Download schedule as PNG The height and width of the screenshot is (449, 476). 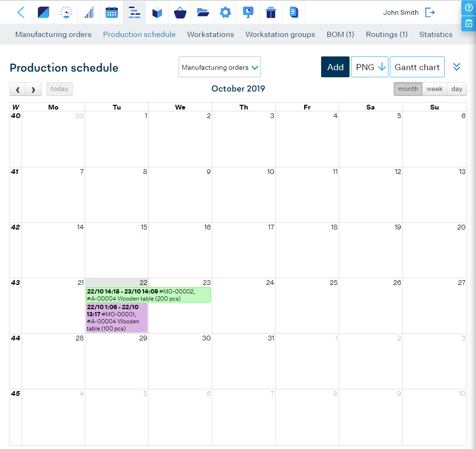(369, 67)
